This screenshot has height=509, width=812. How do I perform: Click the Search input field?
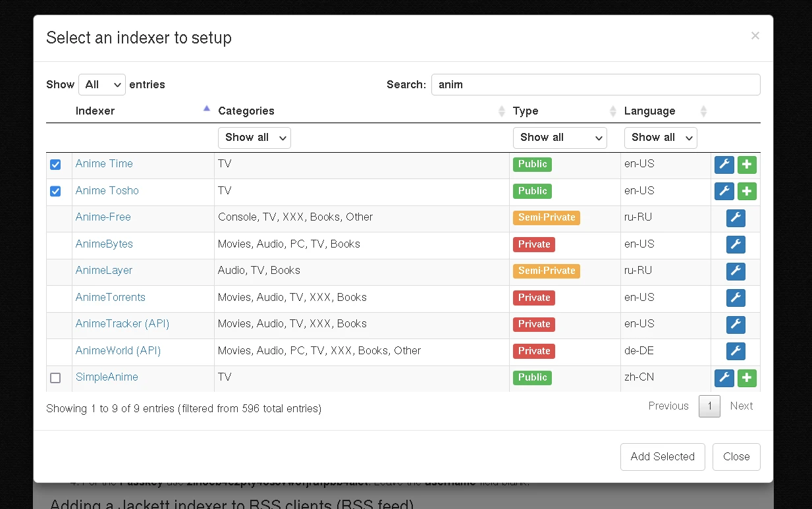click(x=595, y=84)
